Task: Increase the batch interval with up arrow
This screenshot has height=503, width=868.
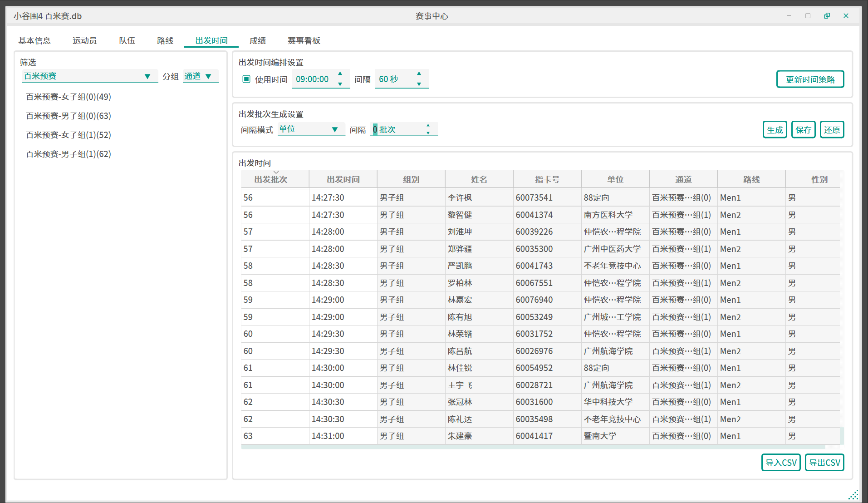Action: [428, 125]
